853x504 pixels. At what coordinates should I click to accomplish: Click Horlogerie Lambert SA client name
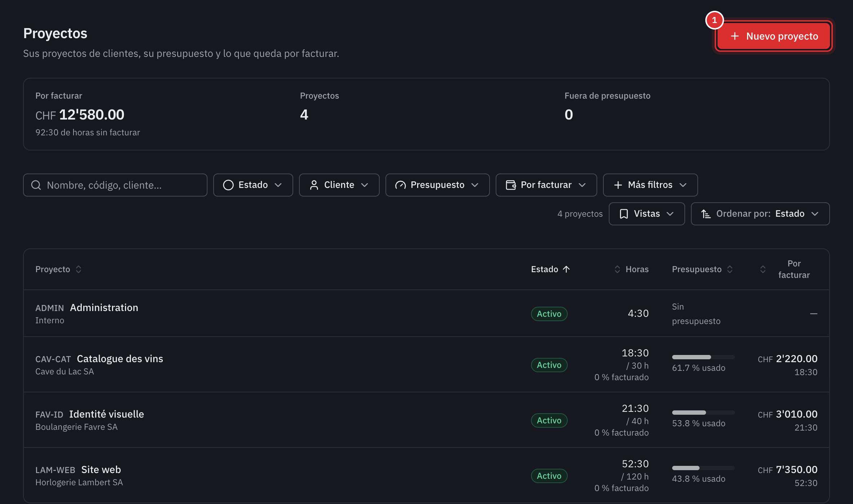[x=79, y=482]
